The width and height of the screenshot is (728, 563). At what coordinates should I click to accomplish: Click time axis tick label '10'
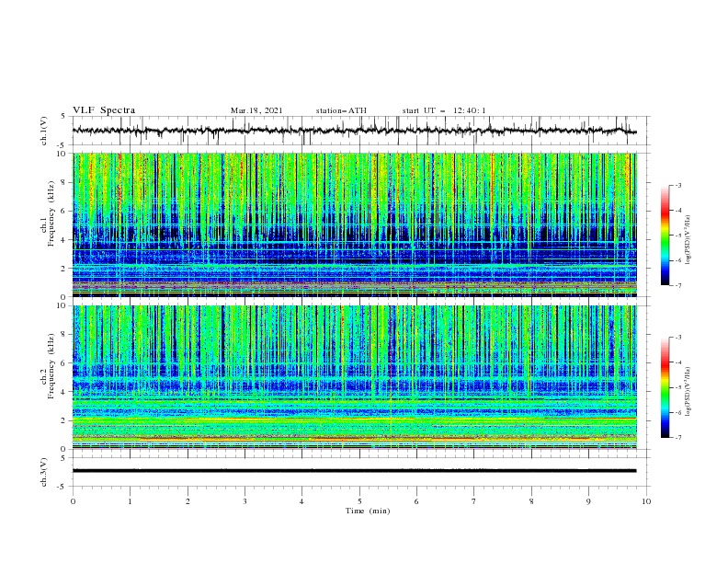click(x=646, y=501)
